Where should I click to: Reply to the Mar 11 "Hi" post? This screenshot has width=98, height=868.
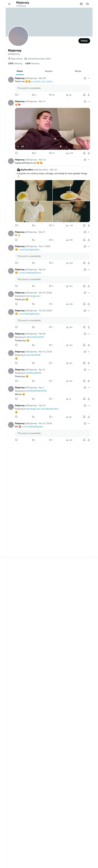coord(16,240)
